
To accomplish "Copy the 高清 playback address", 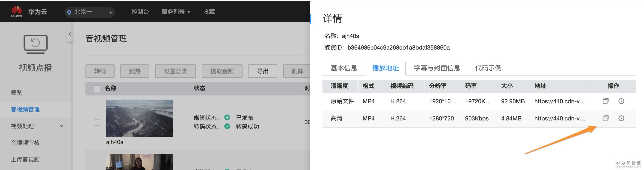I will point(605,118).
